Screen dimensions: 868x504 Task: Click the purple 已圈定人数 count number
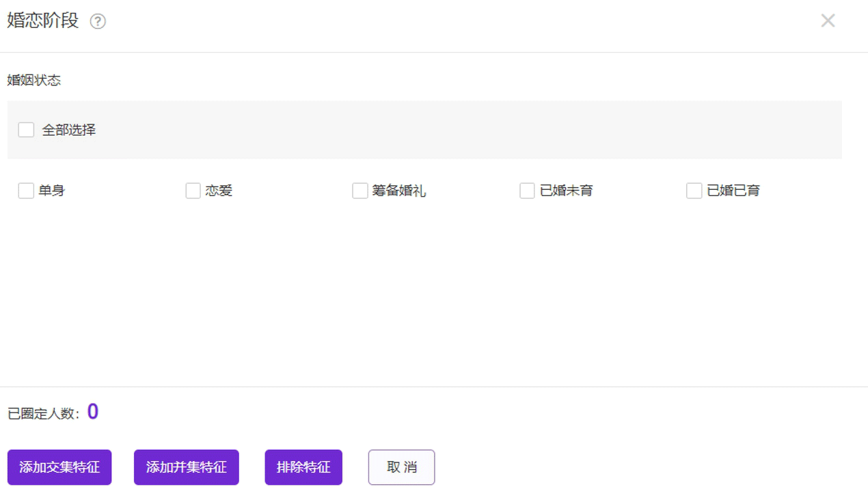coord(93,412)
